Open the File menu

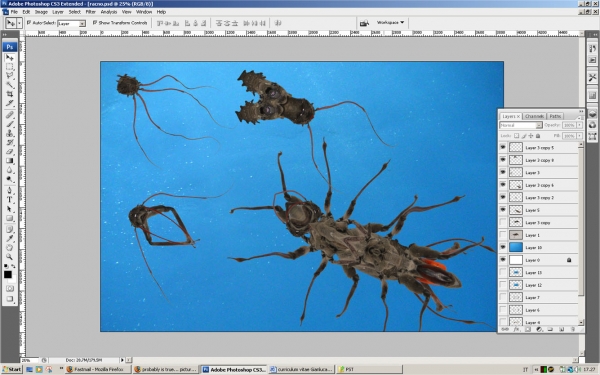click(14, 12)
